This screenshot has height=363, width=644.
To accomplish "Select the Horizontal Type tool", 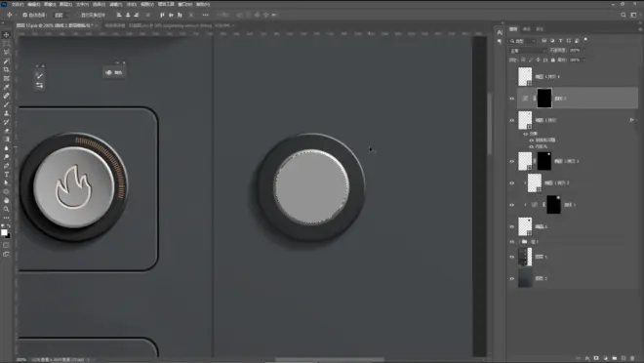I will (6, 174).
